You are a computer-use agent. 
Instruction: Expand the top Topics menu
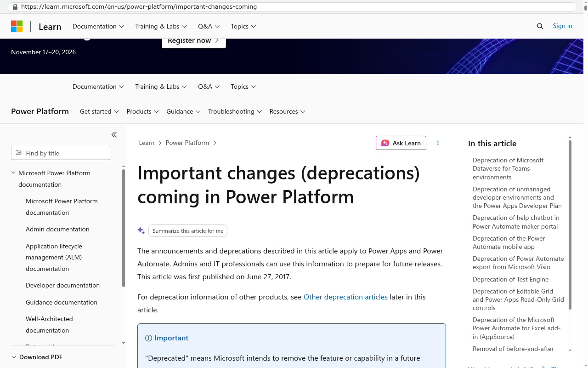click(x=243, y=26)
